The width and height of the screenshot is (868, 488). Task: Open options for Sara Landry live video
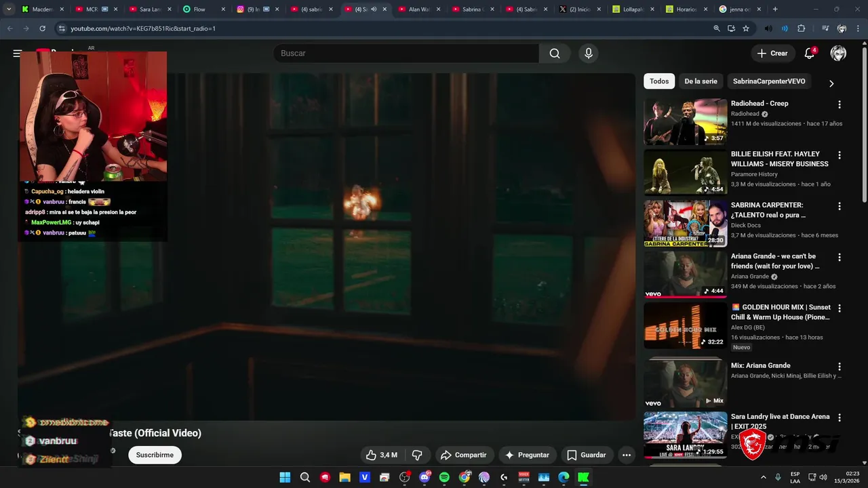tap(840, 418)
